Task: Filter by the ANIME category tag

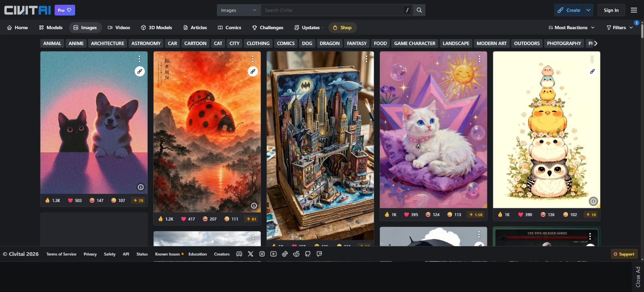Action: pyautogui.click(x=76, y=43)
